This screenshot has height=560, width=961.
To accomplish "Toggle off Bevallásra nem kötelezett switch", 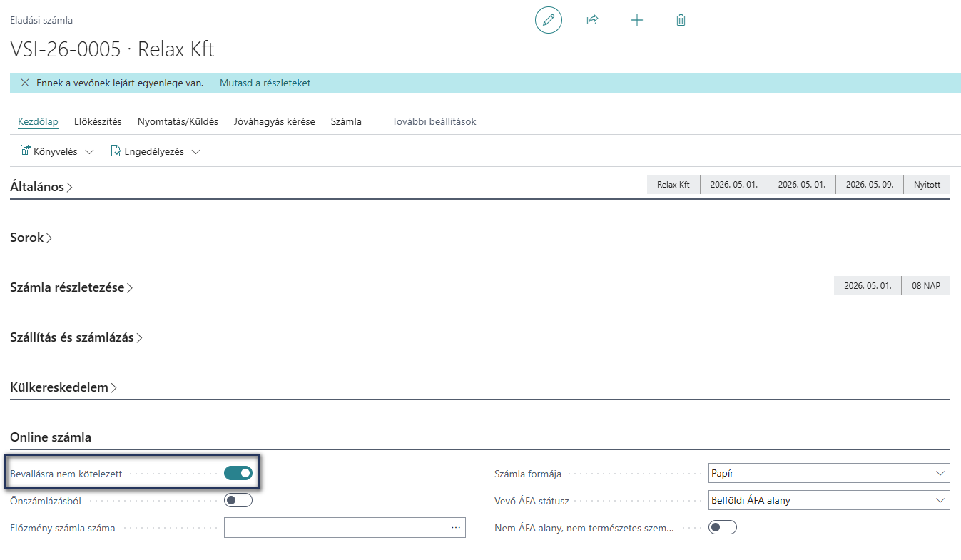I will click(238, 473).
